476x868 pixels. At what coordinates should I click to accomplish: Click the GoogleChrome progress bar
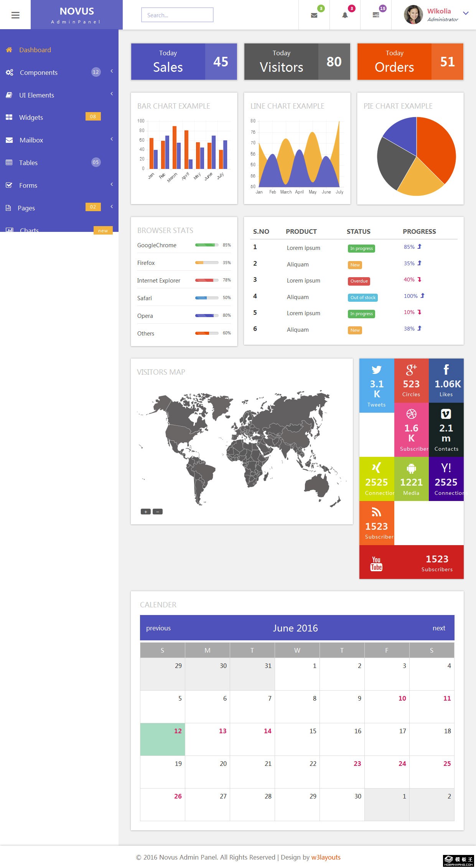tap(206, 245)
